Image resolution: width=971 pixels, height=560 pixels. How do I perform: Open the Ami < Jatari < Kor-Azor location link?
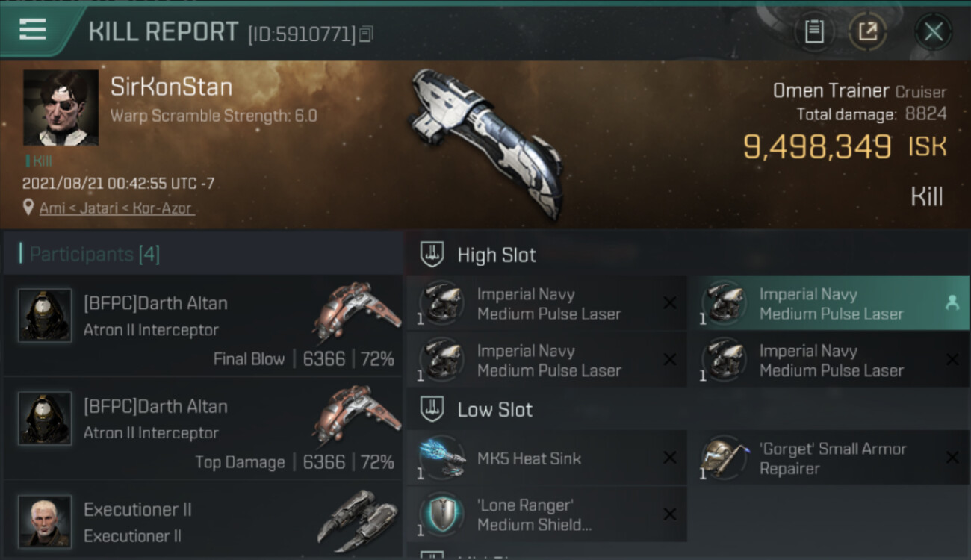(x=117, y=208)
